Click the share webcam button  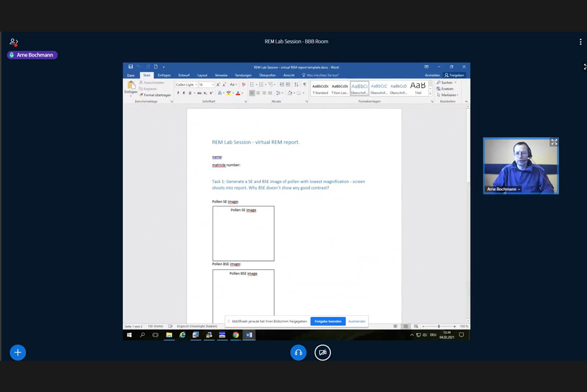[323, 353]
